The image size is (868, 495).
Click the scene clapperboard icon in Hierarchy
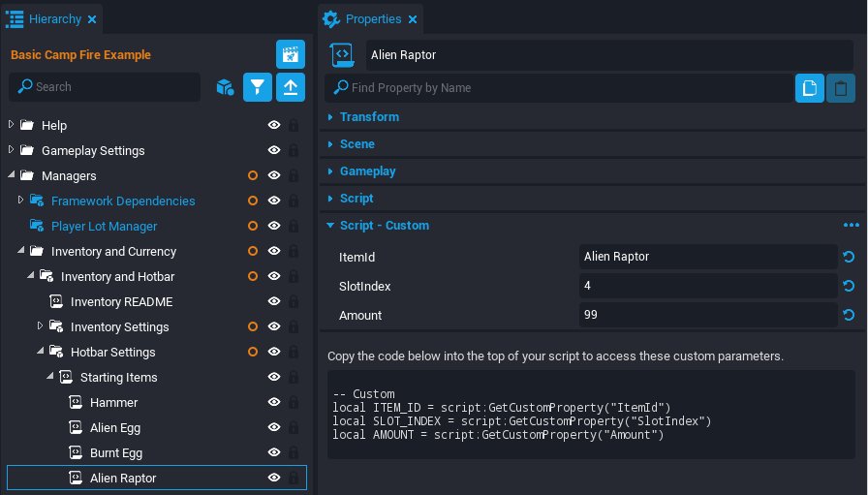coord(291,54)
